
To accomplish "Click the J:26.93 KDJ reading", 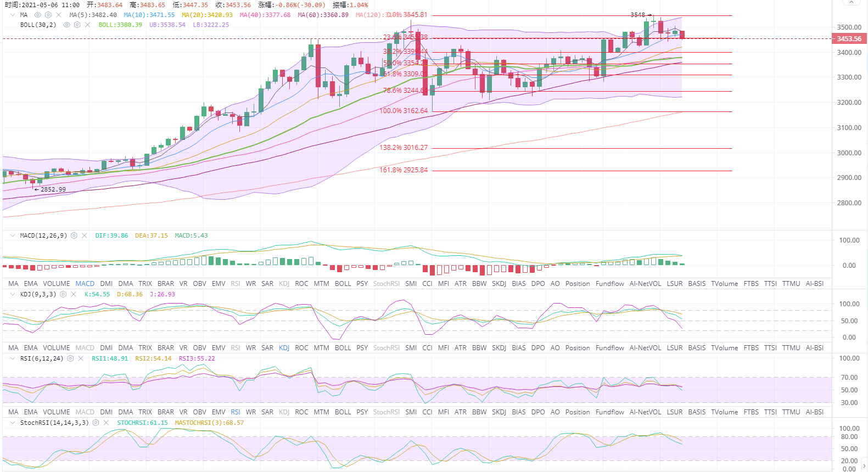I will pos(163,294).
